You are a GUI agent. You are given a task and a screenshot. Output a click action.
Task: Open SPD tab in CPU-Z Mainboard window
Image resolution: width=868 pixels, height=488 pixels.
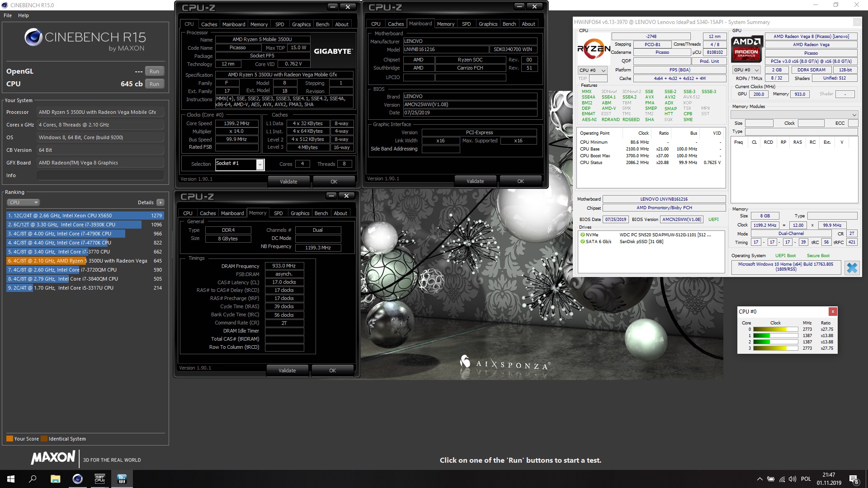[x=466, y=24]
